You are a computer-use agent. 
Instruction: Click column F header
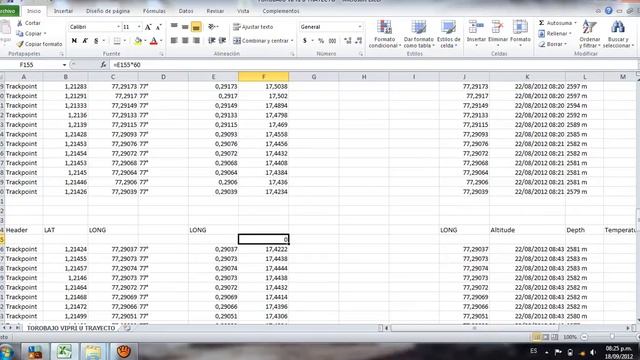263,77
